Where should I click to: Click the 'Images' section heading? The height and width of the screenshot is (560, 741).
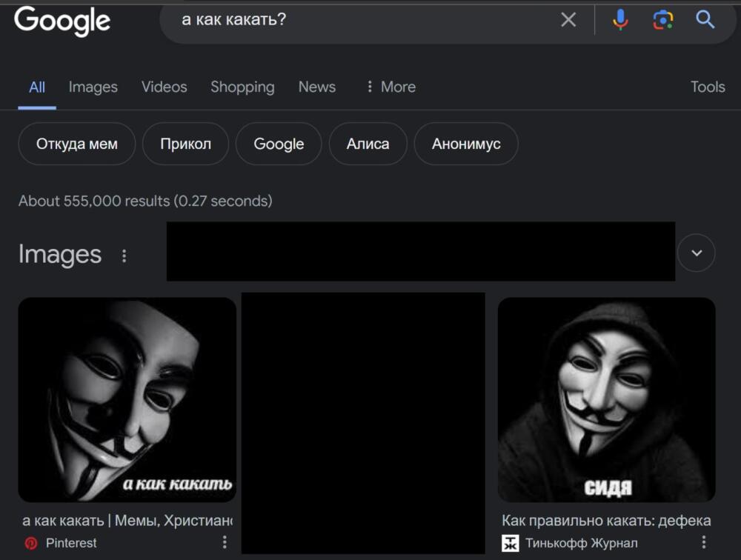coord(60,254)
